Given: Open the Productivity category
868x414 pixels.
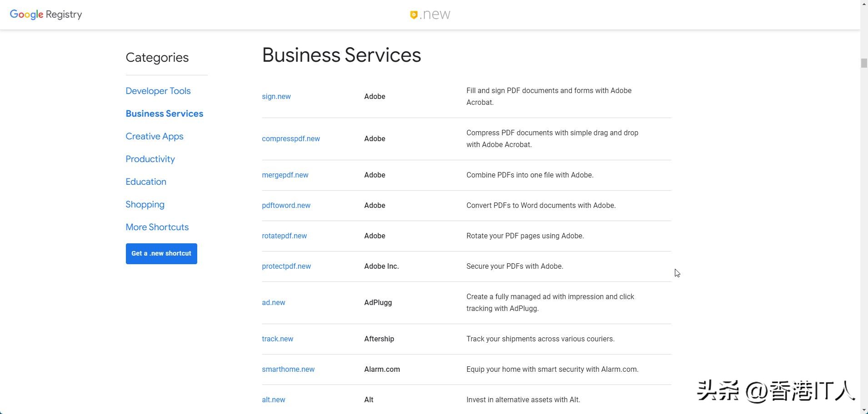Looking at the screenshot, I should pyautogui.click(x=150, y=159).
